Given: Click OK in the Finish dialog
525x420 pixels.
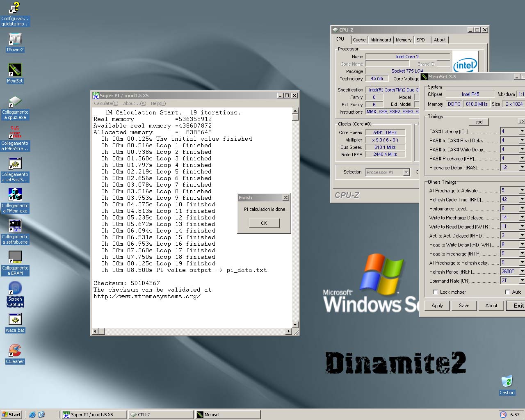Looking at the screenshot, I should point(264,223).
